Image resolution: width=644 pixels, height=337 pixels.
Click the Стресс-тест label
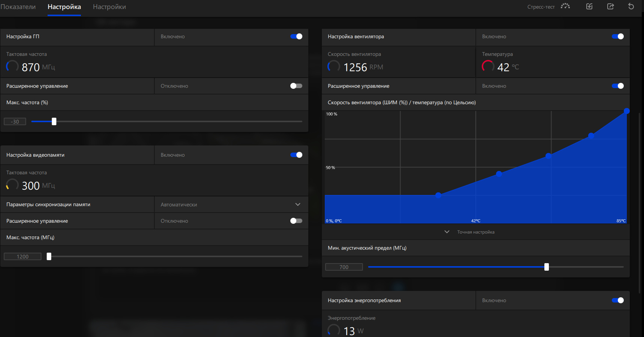pyautogui.click(x=541, y=7)
